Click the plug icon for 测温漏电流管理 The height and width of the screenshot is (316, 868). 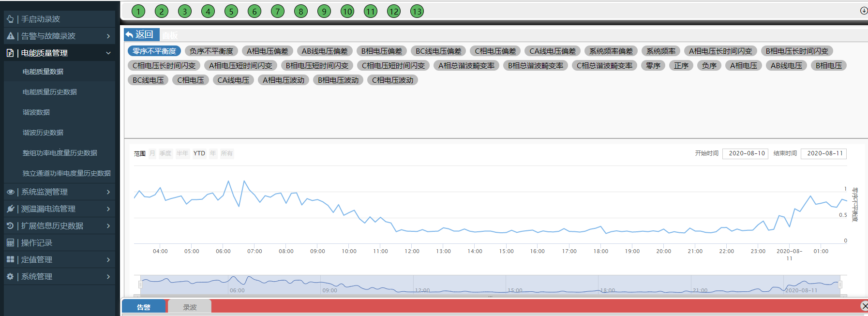10,209
